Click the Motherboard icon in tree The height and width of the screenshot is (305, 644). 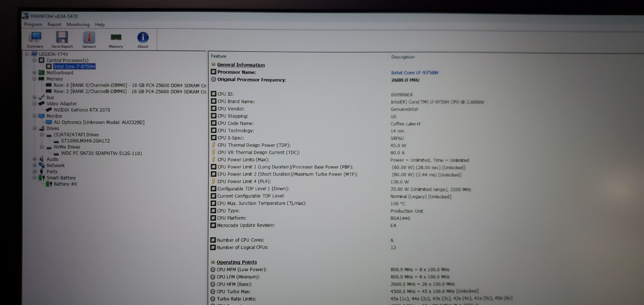pos(41,73)
